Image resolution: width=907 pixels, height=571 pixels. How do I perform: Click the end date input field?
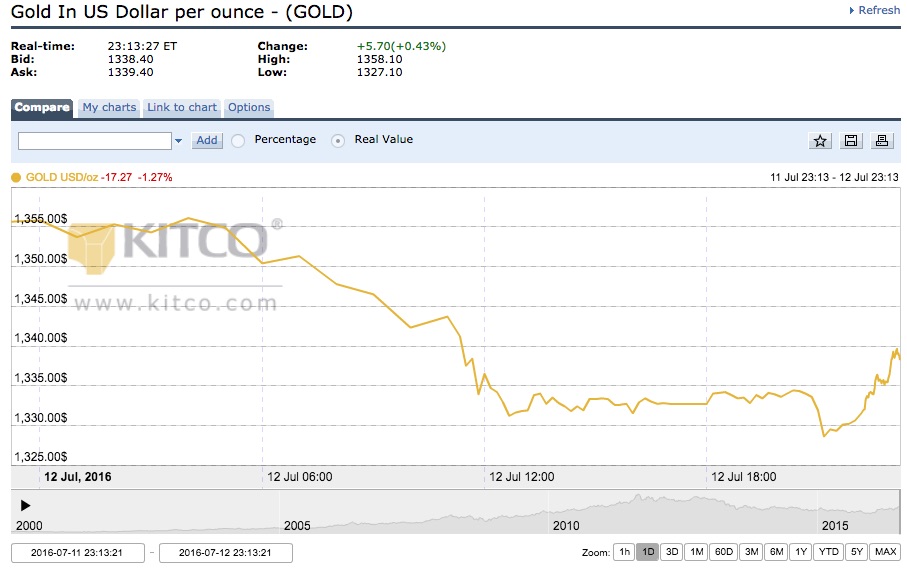pyautogui.click(x=226, y=553)
